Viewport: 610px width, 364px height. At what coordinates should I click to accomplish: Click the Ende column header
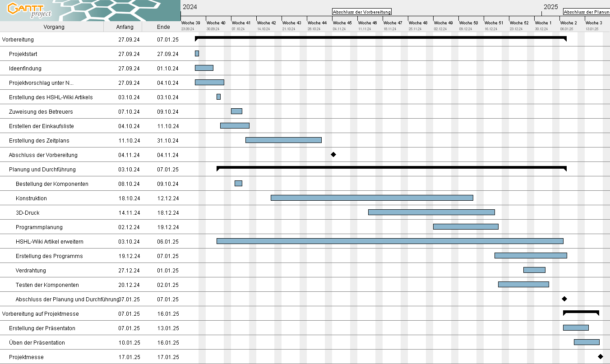point(163,27)
